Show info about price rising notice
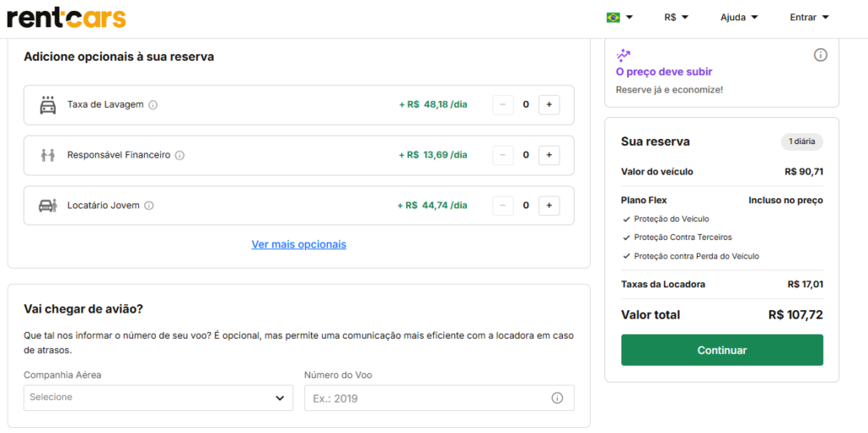This screenshot has width=868, height=433. click(821, 55)
